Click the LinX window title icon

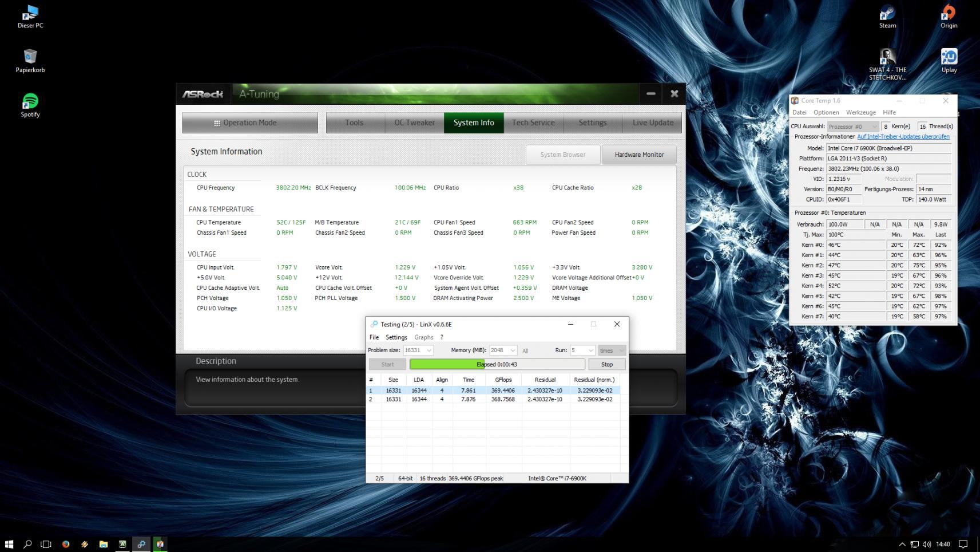[374, 324]
